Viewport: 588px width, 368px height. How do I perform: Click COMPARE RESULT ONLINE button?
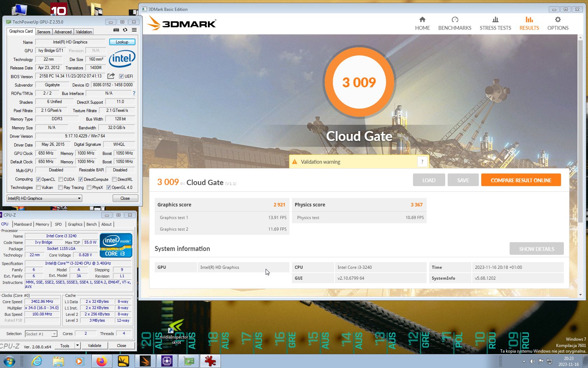[521, 180]
